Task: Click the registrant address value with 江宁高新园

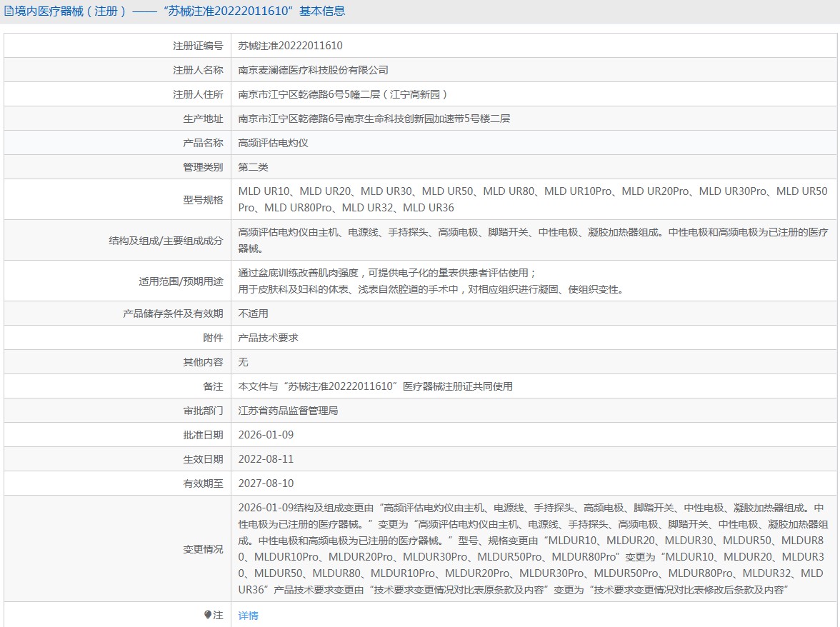Action: [x=343, y=94]
